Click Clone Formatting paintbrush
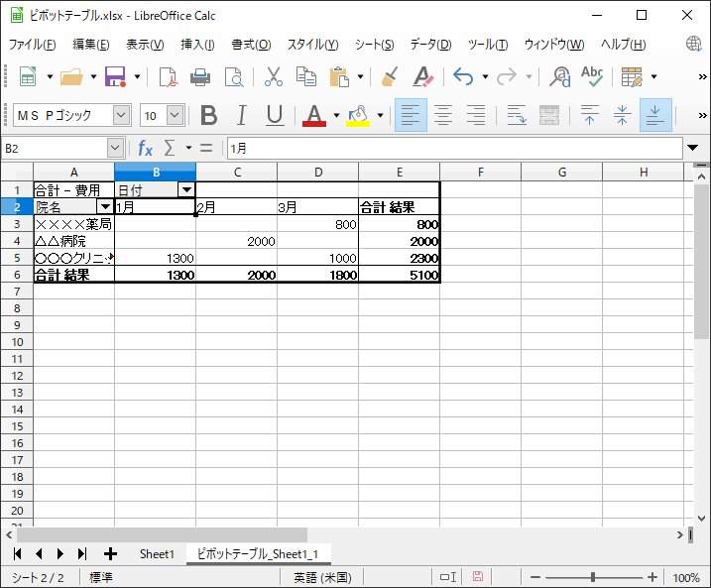The height and width of the screenshot is (588, 711). (x=390, y=76)
